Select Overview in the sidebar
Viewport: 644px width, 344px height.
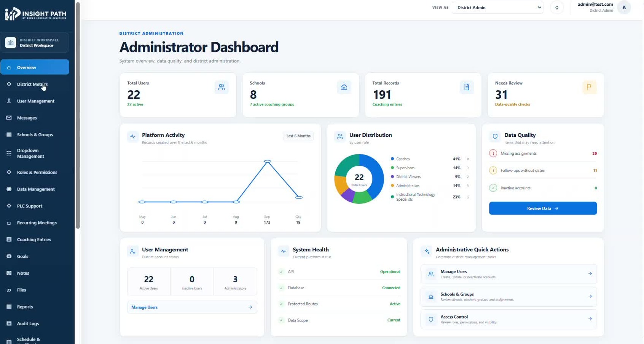[35, 67]
